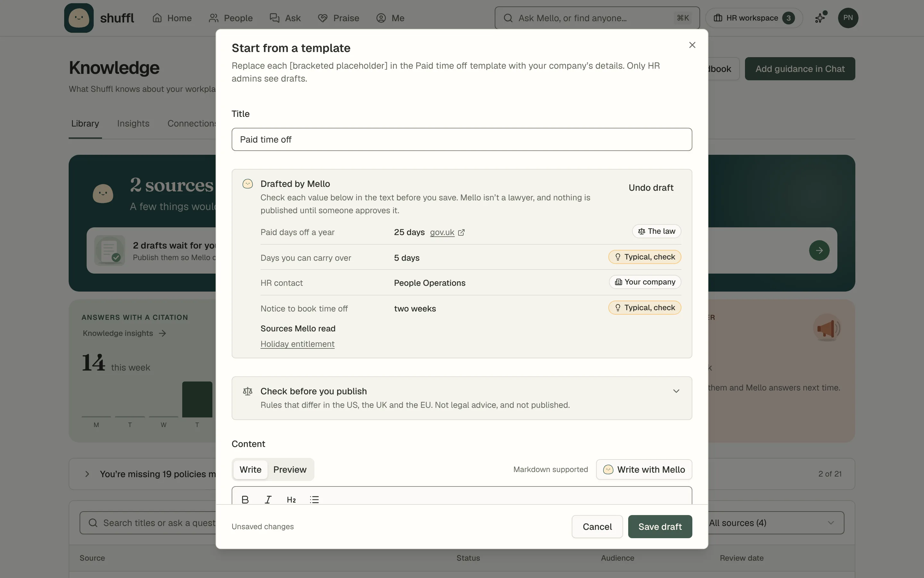Open the Praise nav item
924x578 pixels.
tap(339, 18)
